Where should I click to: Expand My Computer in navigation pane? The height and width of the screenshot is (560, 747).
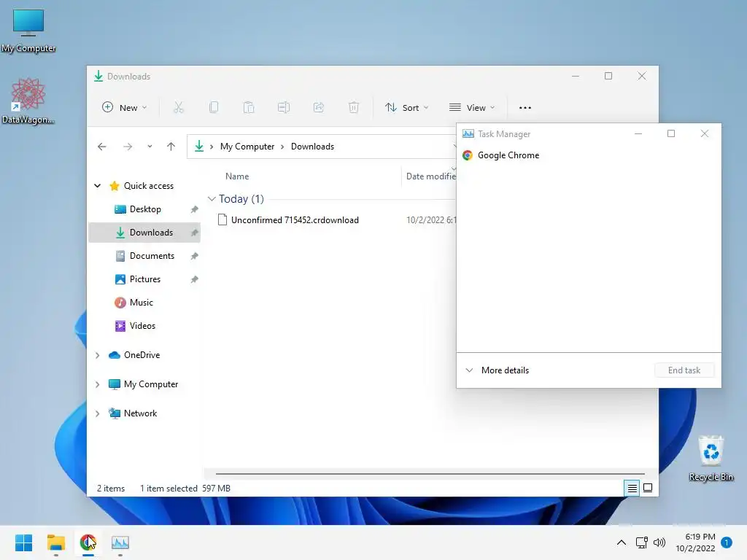click(x=97, y=384)
